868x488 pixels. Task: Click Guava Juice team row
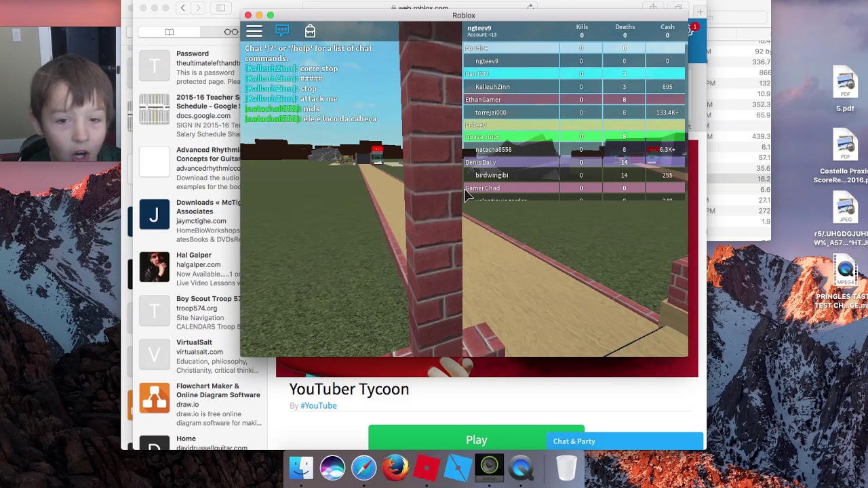(x=574, y=136)
